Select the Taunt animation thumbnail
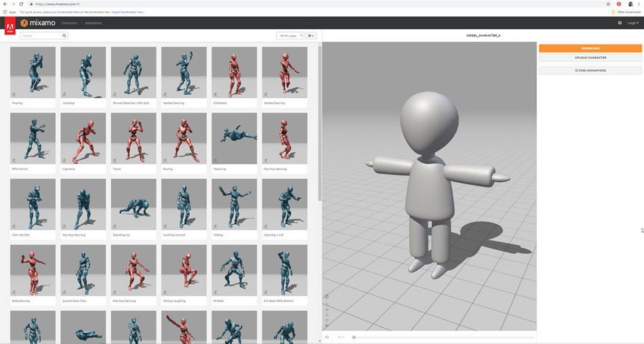Viewport: 644px width, 344px height. (134, 138)
